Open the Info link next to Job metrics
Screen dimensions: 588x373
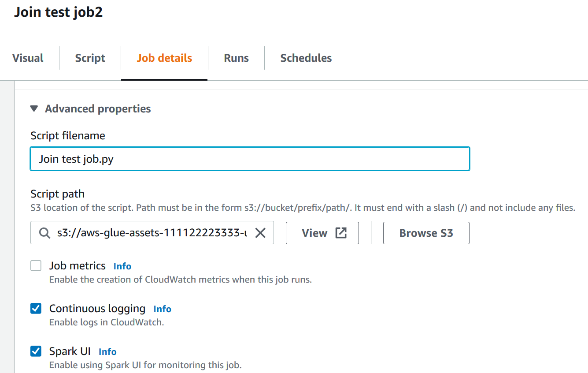click(x=122, y=265)
